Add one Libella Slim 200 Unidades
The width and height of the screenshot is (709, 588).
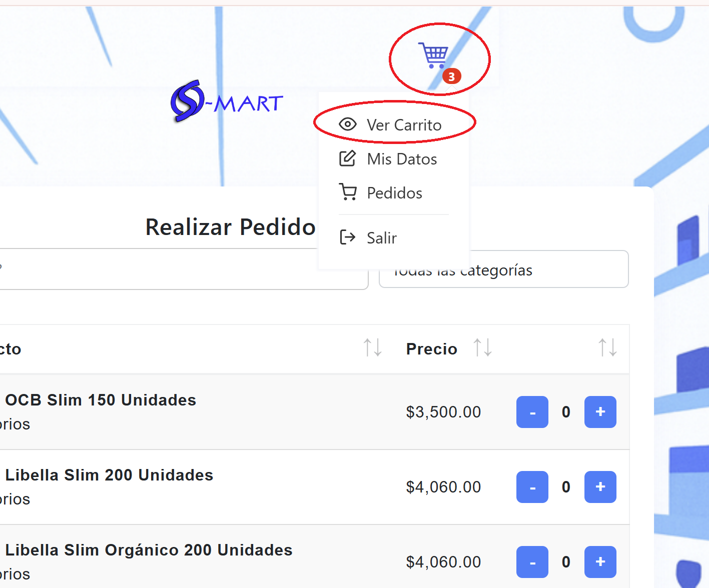point(600,487)
